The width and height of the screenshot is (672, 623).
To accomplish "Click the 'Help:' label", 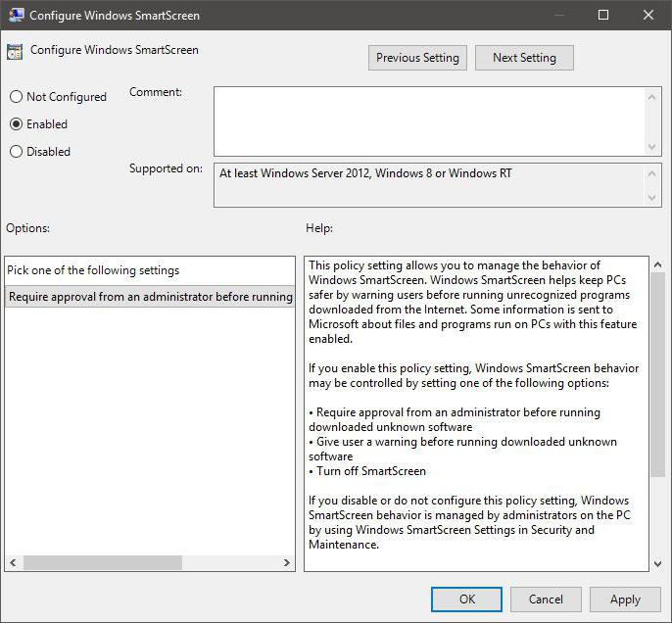I will [319, 228].
